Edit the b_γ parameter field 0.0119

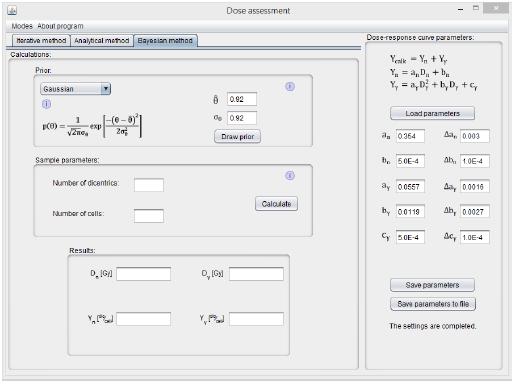(410, 212)
